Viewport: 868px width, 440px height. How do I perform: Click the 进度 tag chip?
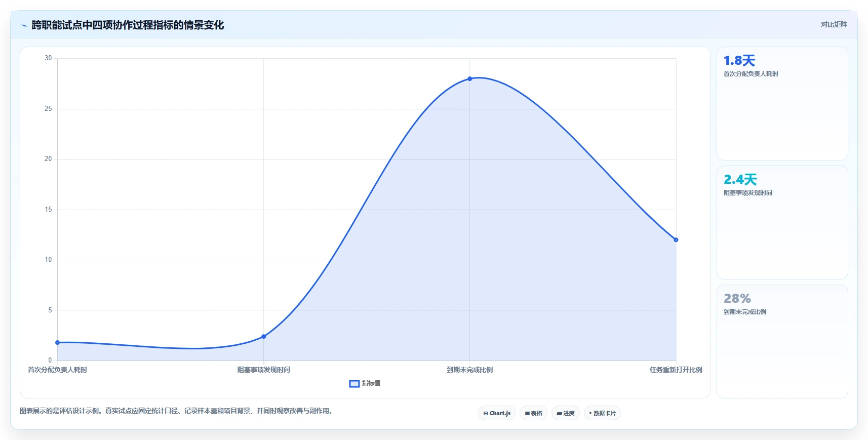coord(566,413)
